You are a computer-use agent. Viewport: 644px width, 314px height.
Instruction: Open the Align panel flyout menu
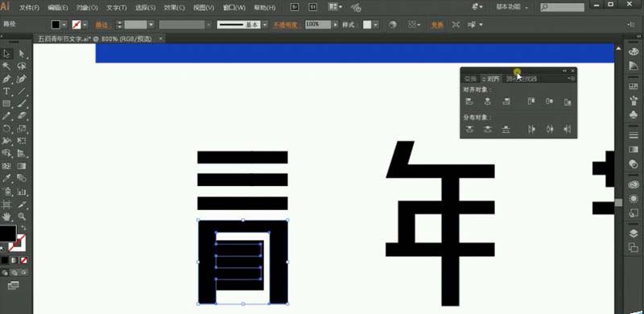(x=572, y=79)
